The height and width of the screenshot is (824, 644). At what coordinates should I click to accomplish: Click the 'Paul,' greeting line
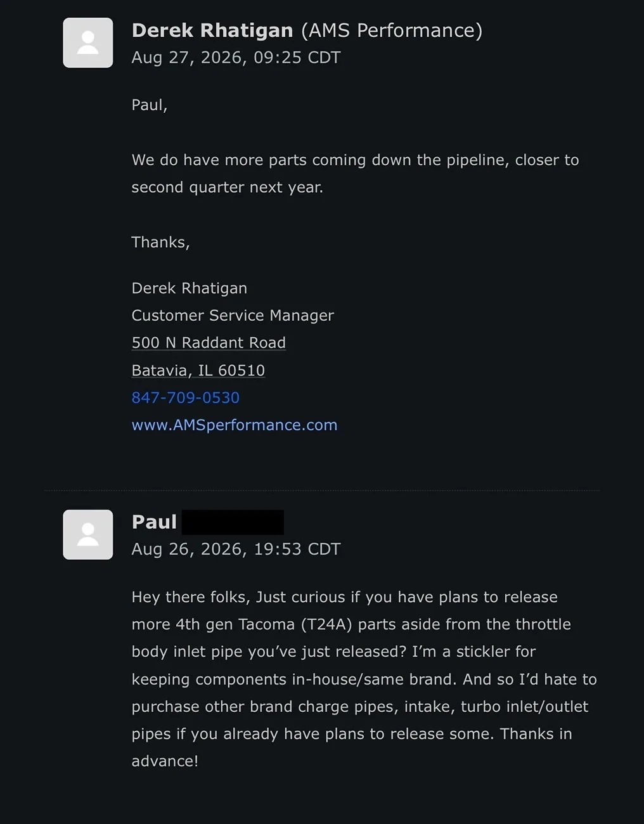[150, 105]
